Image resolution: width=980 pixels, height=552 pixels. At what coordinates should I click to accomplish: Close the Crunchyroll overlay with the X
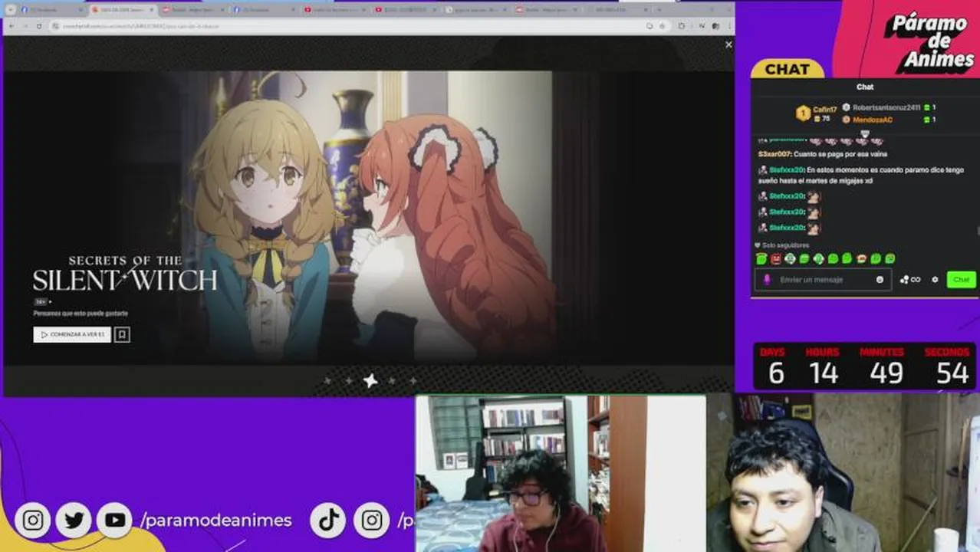728,44
